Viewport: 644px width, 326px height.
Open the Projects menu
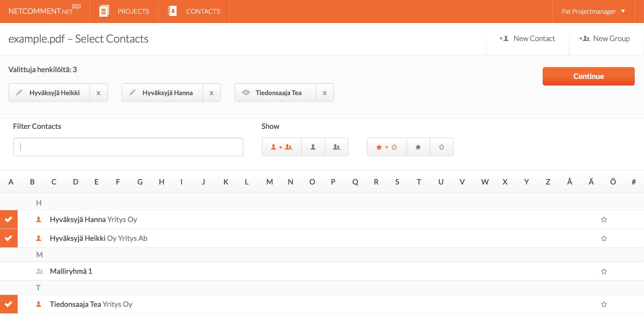coord(124,12)
